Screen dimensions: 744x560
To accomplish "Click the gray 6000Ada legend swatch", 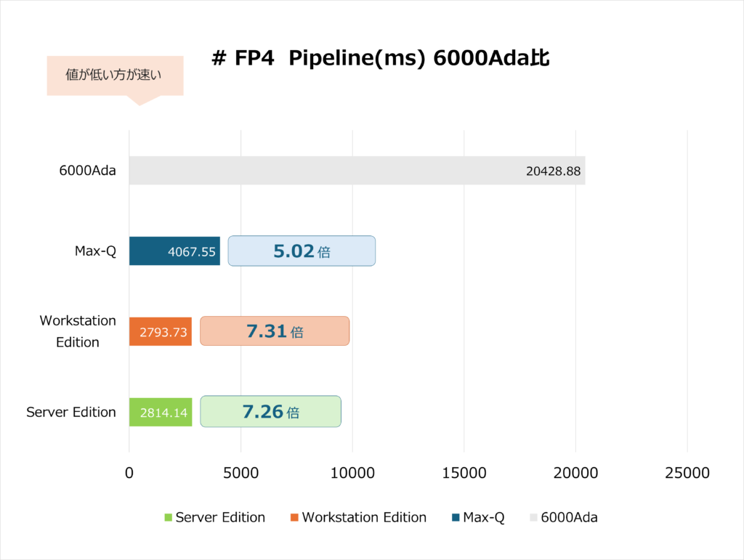I will coord(534,518).
